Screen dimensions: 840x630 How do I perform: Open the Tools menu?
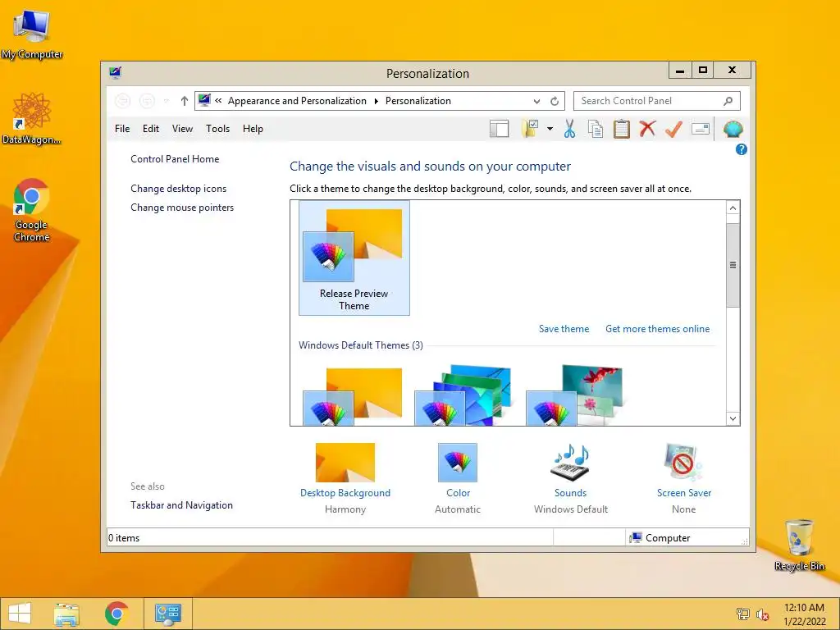[x=217, y=129]
